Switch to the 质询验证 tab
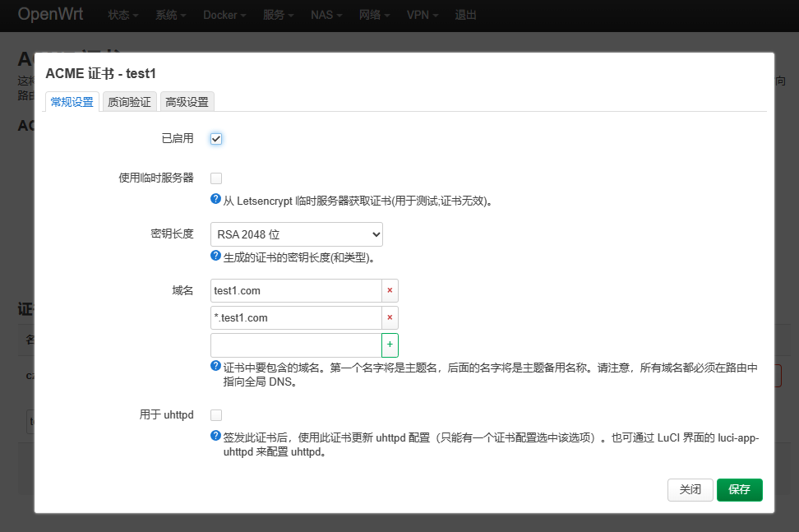The image size is (799, 532). [x=129, y=102]
